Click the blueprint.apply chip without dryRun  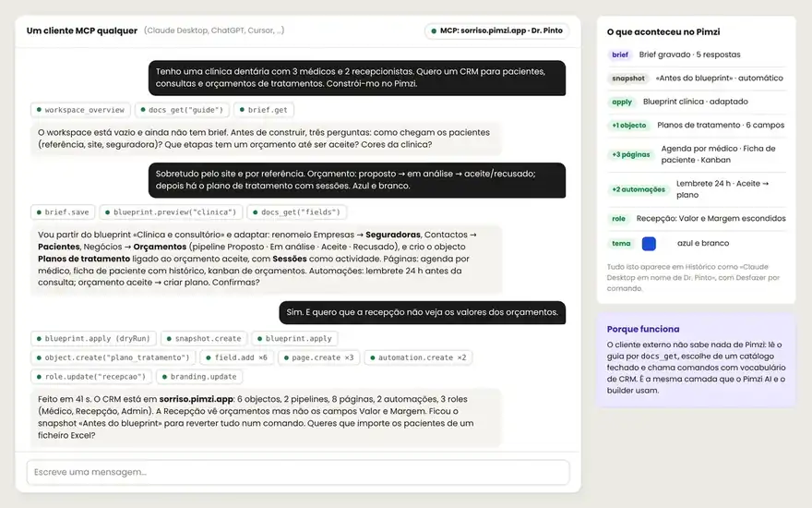click(x=294, y=338)
